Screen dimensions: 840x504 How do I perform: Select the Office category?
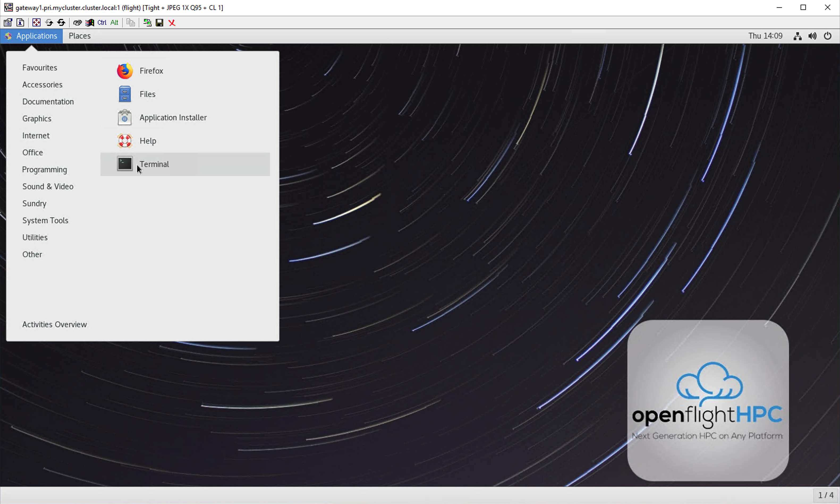click(33, 153)
